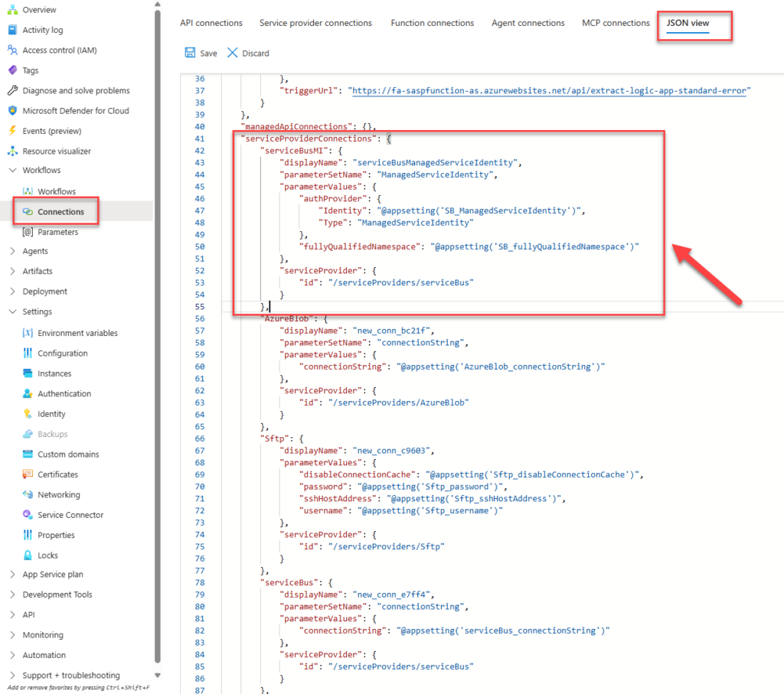Expand the Artifacts section

[12, 271]
